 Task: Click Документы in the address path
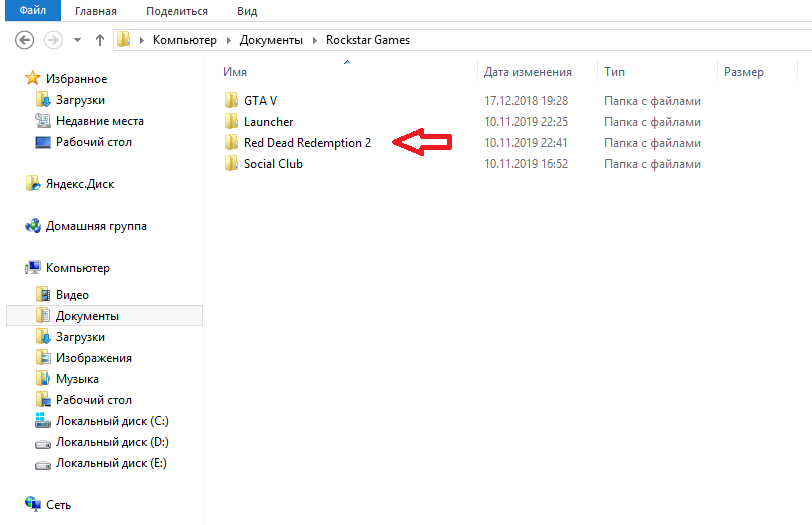271,40
